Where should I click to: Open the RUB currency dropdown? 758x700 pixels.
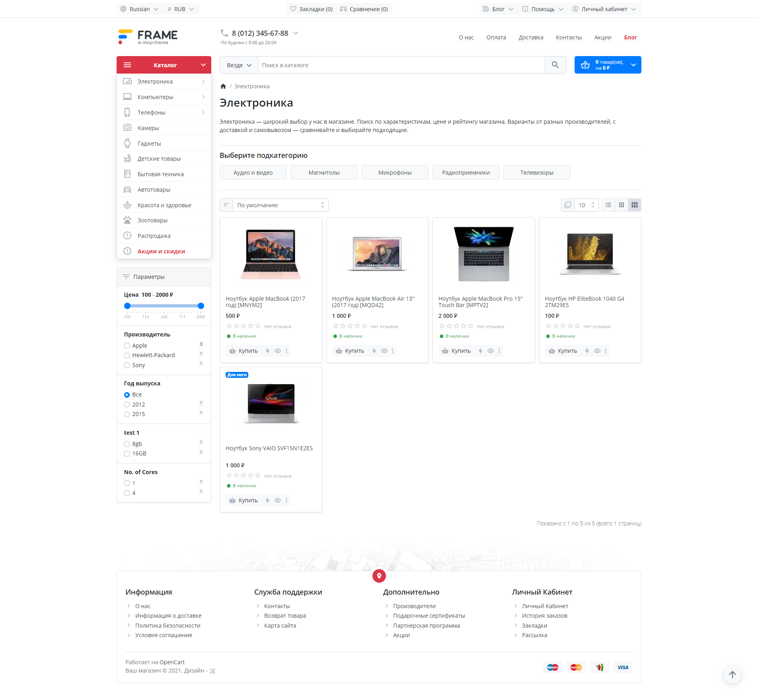181,9
